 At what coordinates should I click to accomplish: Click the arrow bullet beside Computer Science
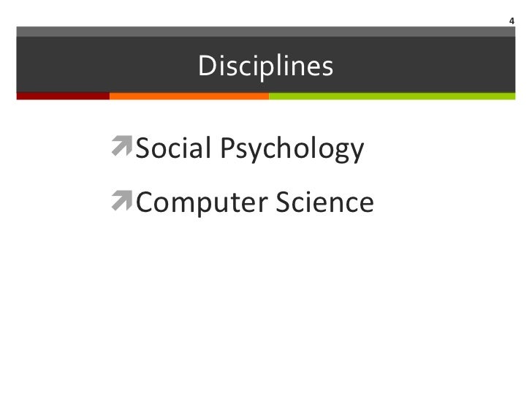coord(122,200)
